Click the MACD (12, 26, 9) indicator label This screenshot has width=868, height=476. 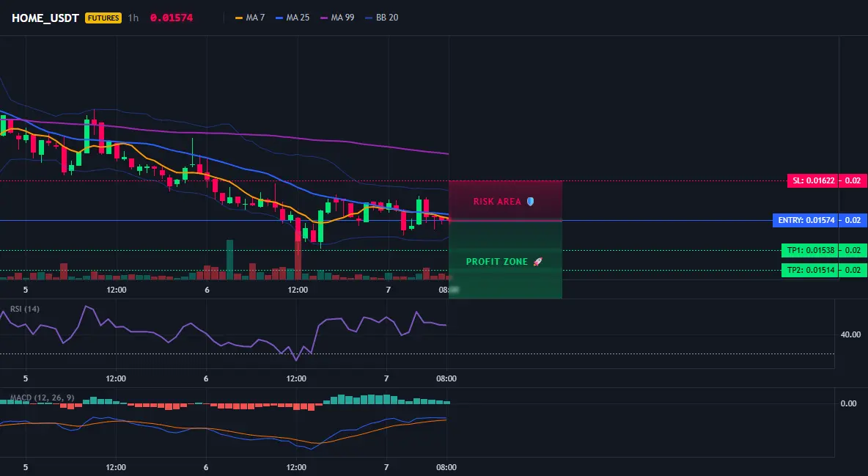(x=42, y=398)
